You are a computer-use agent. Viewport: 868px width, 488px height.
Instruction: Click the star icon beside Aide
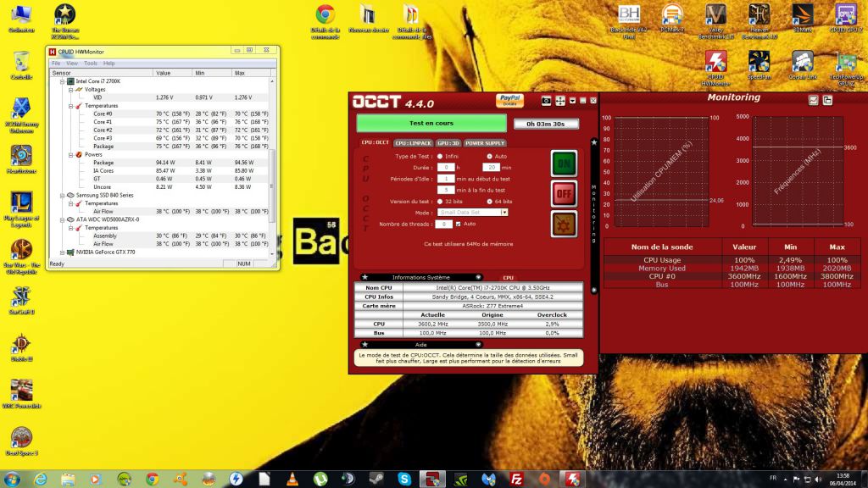click(x=364, y=344)
